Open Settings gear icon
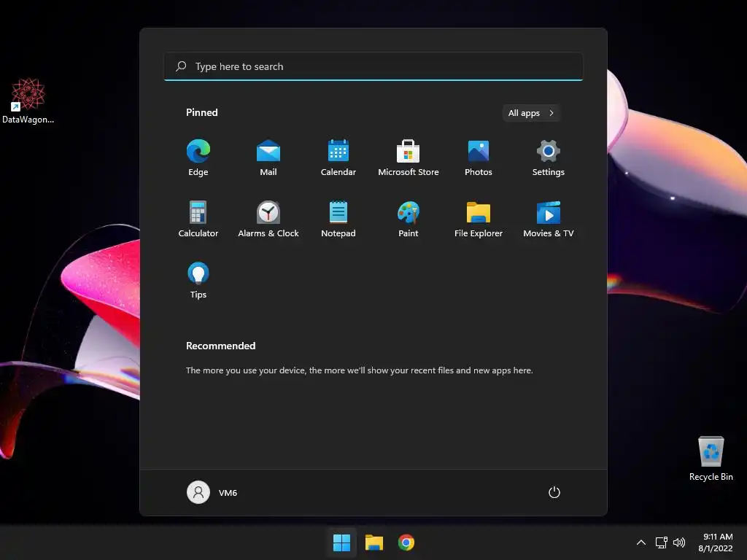 [x=549, y=157]
